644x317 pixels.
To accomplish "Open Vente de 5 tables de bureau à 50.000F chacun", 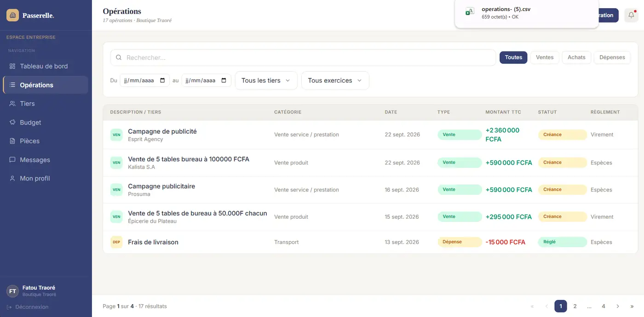I will [x=197, y=214].
